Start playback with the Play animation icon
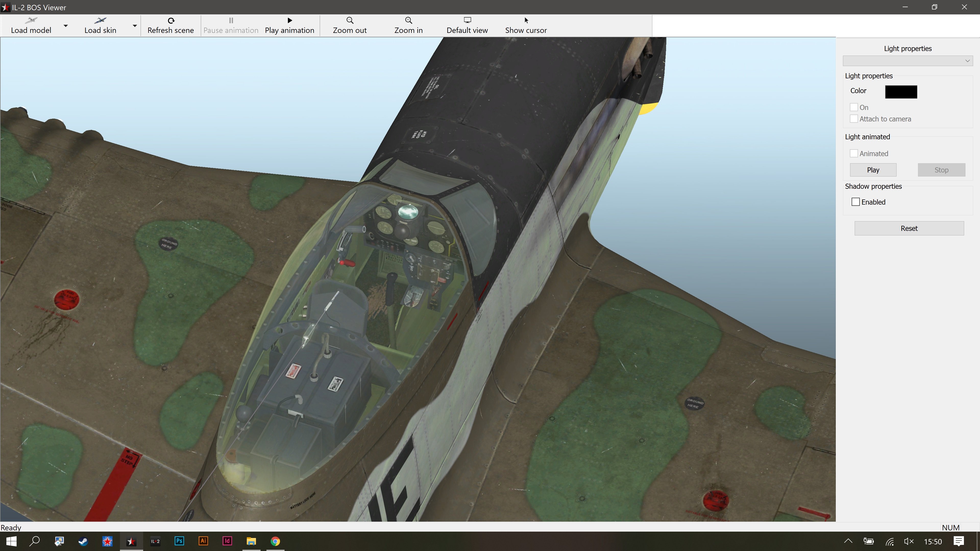 coord(289,20)
